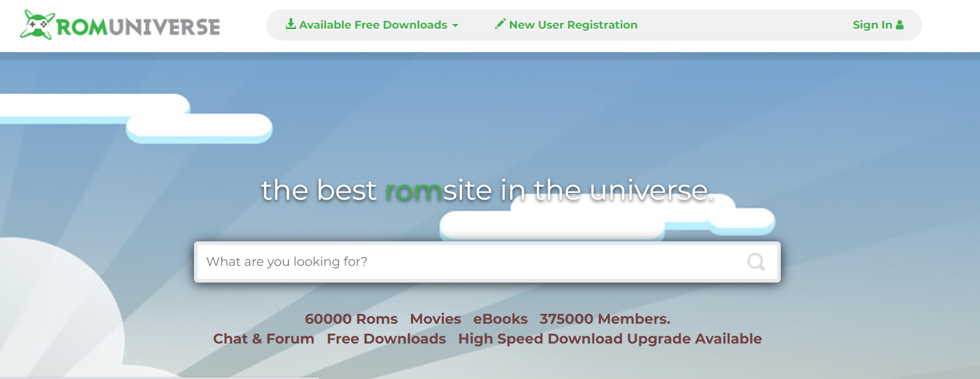Image resolution: width=980 pixels, height=379 pixels.
Task: Click the download arrow icon in navbar
Action: click(291, 24)
